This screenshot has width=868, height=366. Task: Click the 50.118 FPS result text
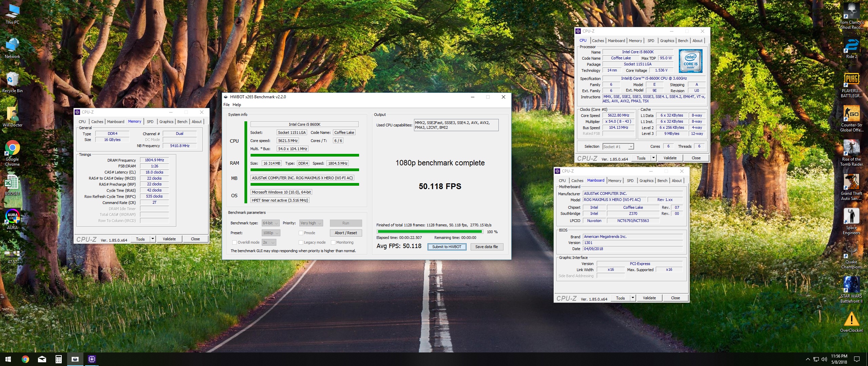pyautogui.click(x=440, y=186)
